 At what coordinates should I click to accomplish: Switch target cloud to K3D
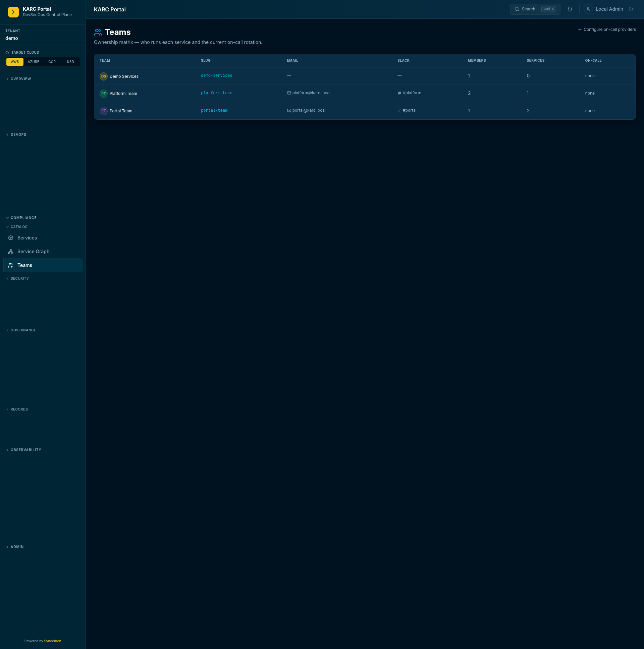pos(70,62)
